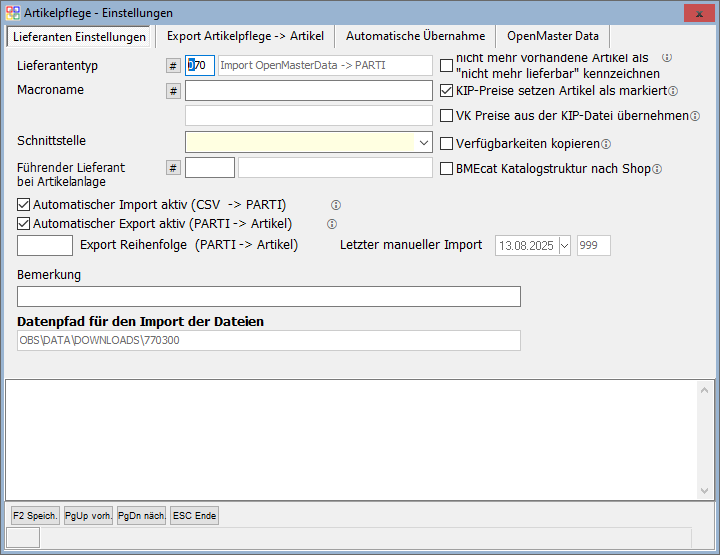
Task: Disable Automatischer Import aktiv checkbox
Action: coord(24,205)
